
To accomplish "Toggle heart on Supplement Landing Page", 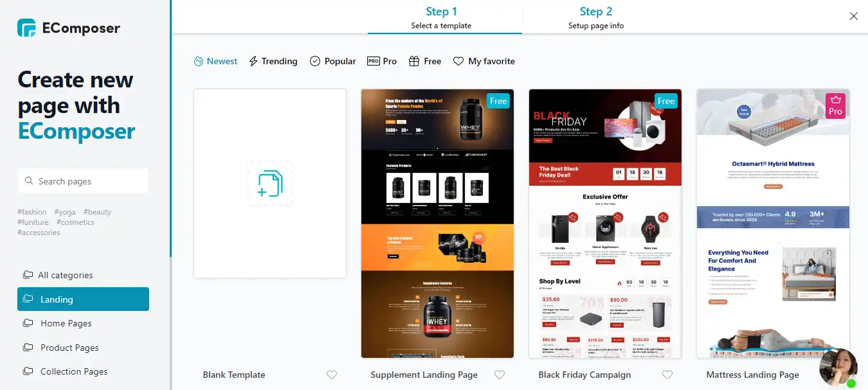I will (500, 375).
